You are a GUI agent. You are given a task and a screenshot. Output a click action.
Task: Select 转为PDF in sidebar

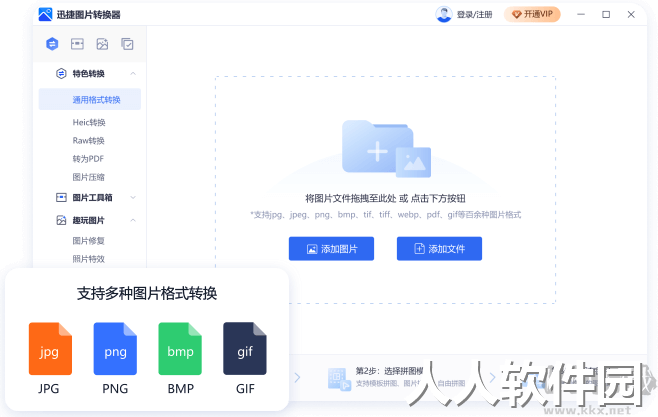tap(88, 159)
